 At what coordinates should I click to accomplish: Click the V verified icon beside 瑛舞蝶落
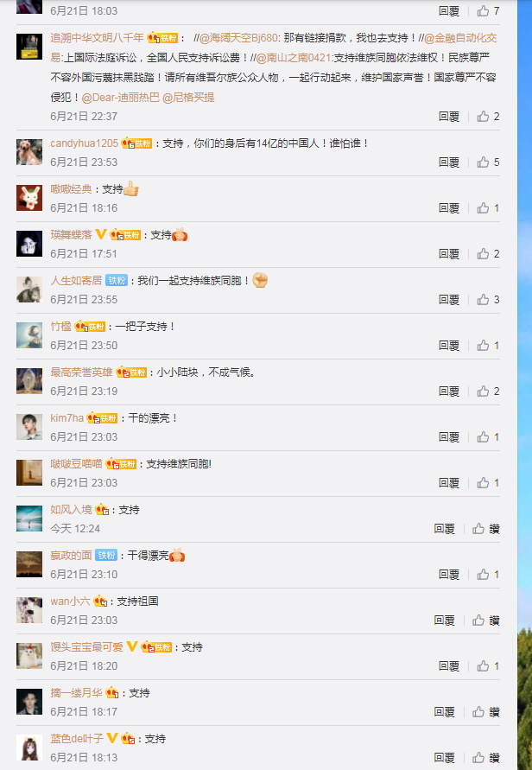pyautogui.click(x=100, y=234)
